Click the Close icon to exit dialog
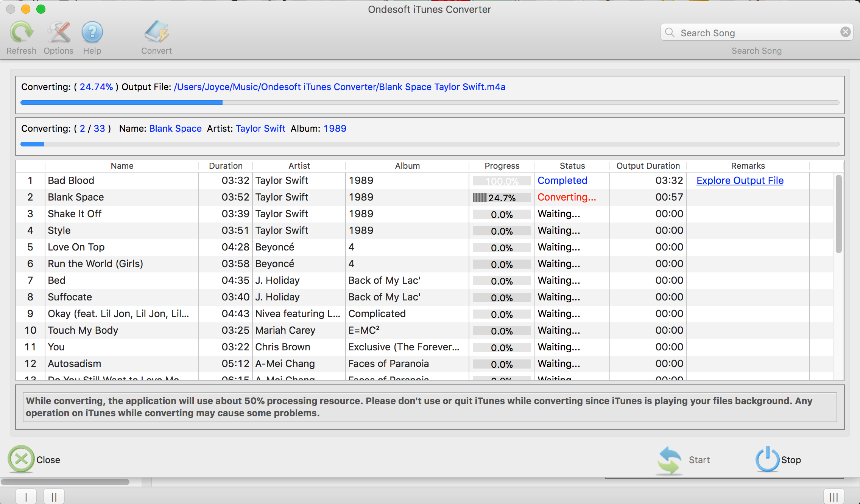860x504 pixels. (x=22, y=459)
